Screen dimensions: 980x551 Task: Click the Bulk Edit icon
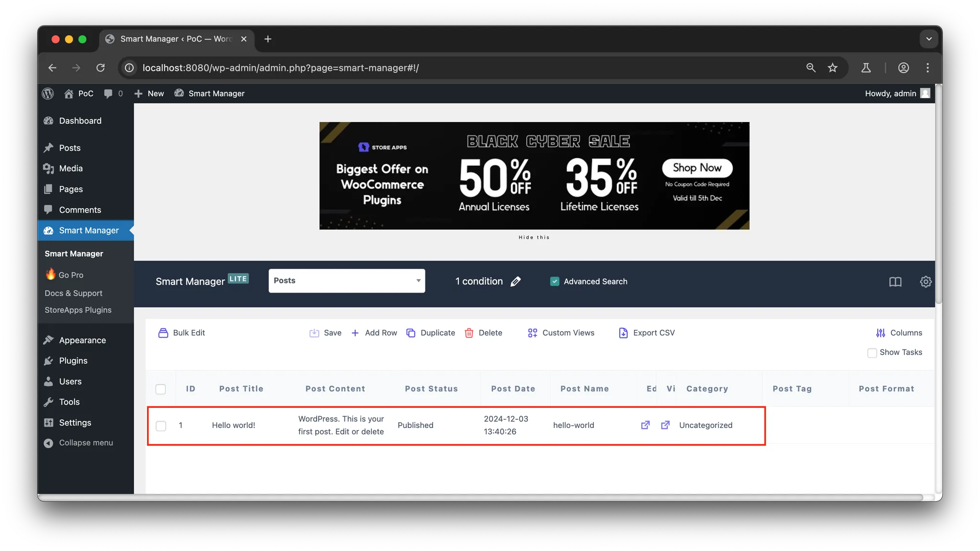(163, 333)
